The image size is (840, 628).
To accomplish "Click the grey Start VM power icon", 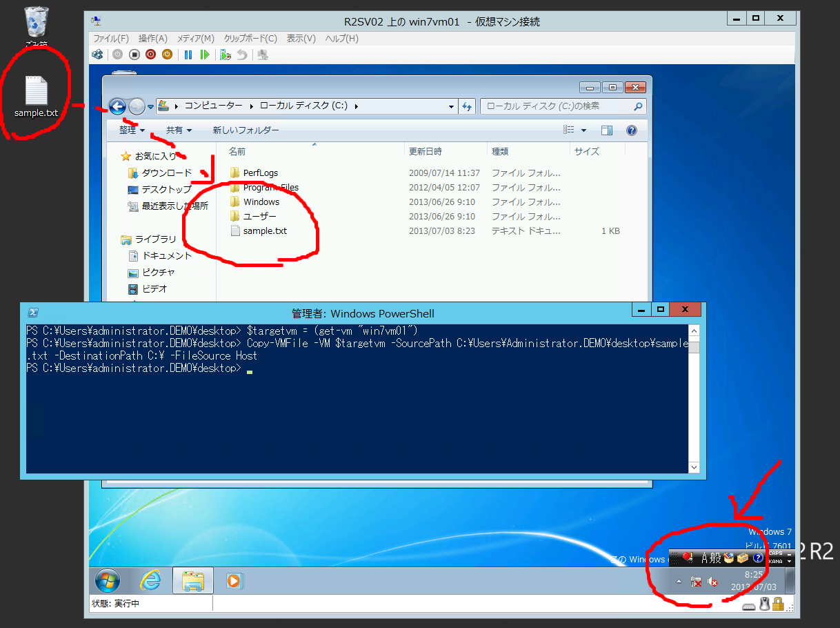I will [118, 55].
